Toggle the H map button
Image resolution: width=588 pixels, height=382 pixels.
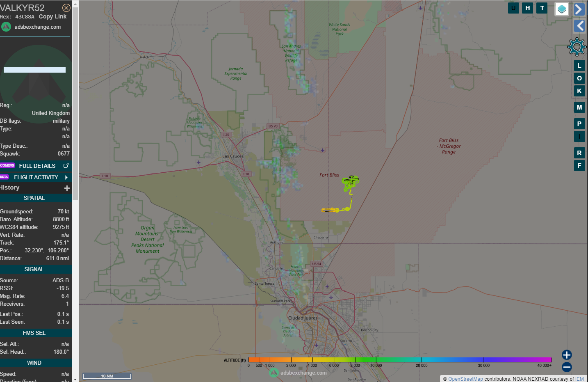[x=528, y=8]
